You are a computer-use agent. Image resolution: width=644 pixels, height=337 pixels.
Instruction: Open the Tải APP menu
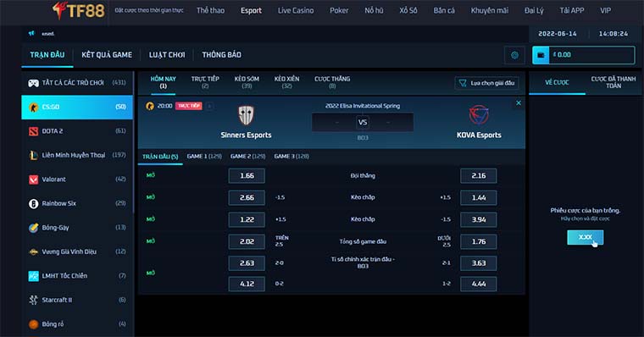coord(572,11)
